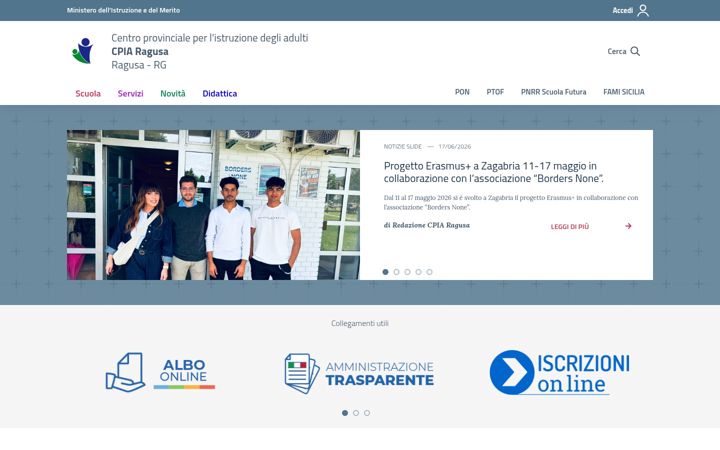720x450 pixels.
Task: Click the red arrow beside Leggi di più
Action: tap(628, 226)
